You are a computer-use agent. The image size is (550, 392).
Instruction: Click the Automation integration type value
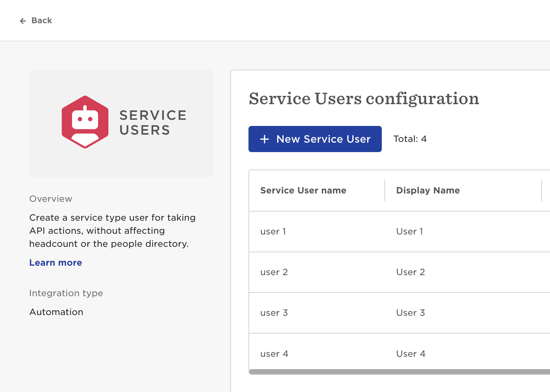pos(56,312)
